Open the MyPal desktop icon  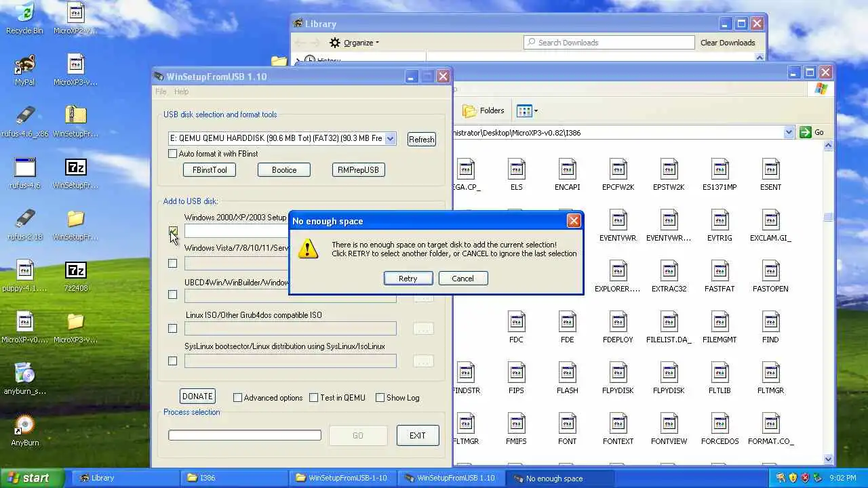24,69
